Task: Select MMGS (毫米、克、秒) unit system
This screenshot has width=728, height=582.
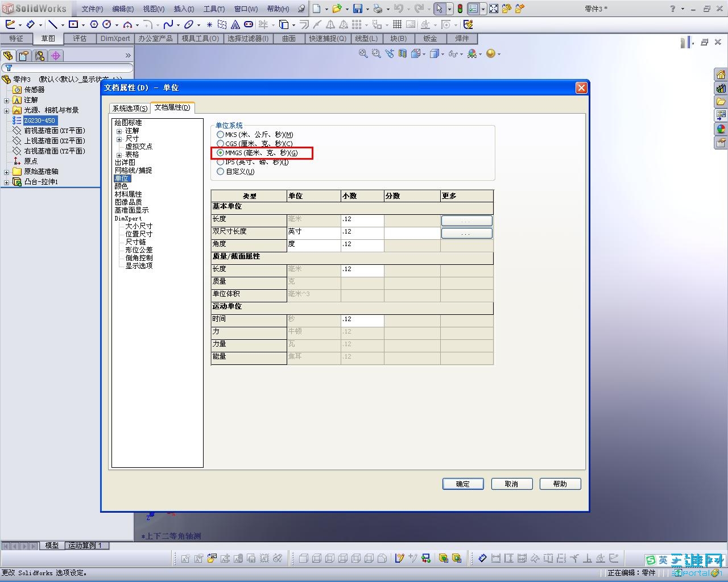Action: coord(220,153)
